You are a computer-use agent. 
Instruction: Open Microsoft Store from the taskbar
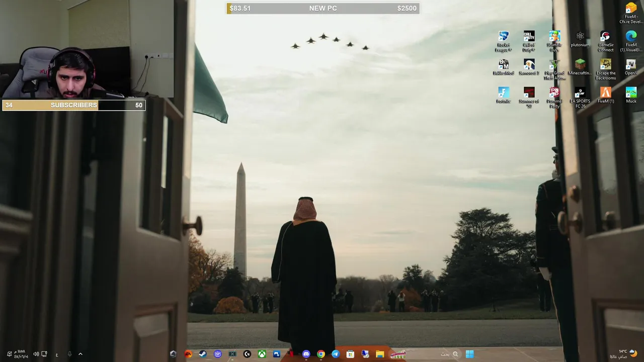(350, 354)
